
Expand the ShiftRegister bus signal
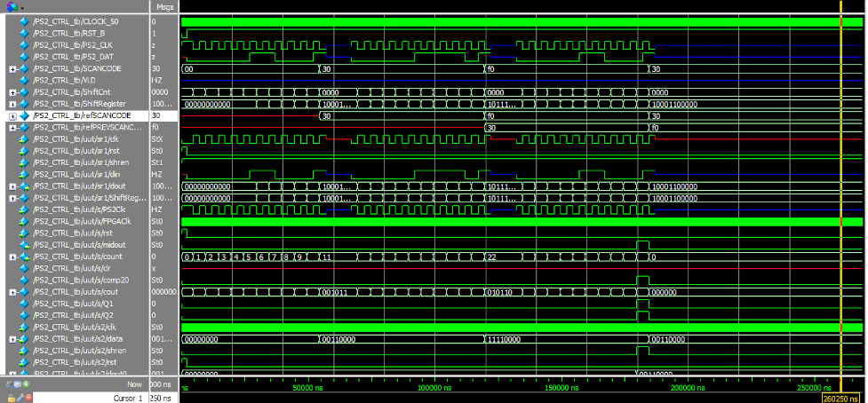12,104
